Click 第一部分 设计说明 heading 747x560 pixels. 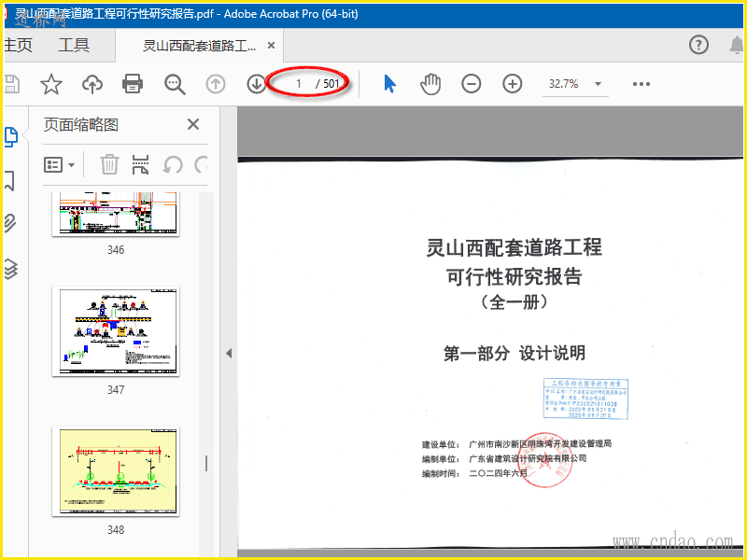pos(514,354)
